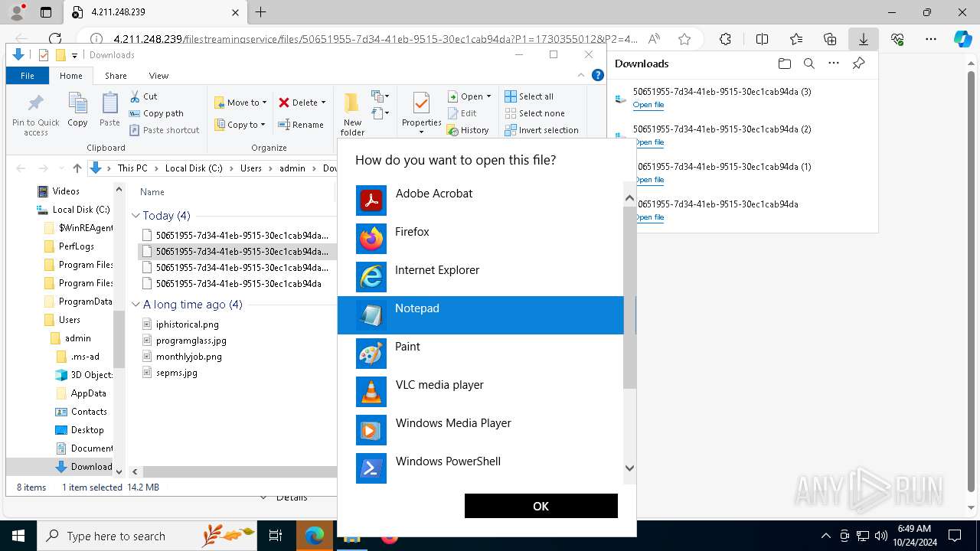980x551 pixels.
Task: Click the Name column header
Action: [x=152, y=192]
